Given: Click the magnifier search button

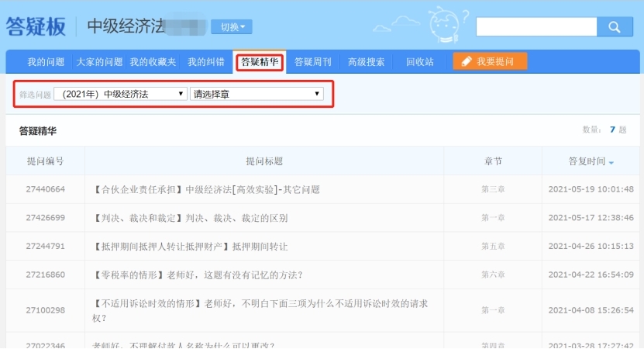Looking at the screenshot, I should (x=615, y=26).
